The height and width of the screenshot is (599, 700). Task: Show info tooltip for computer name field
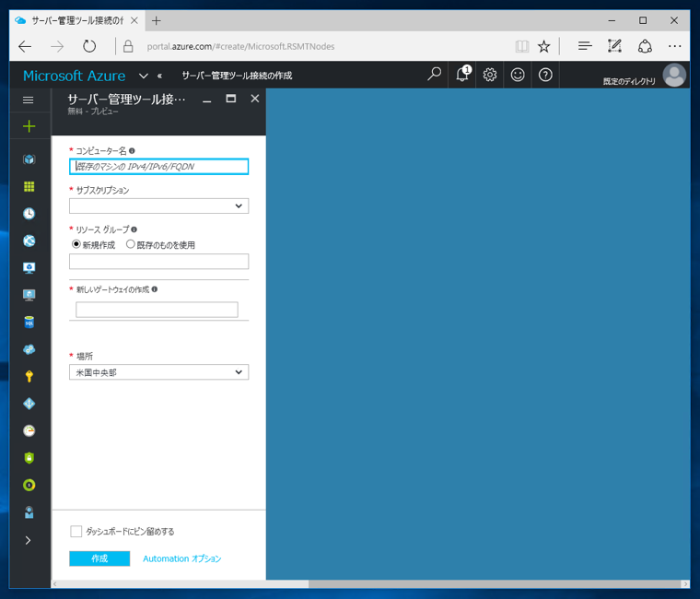(132, 151)
